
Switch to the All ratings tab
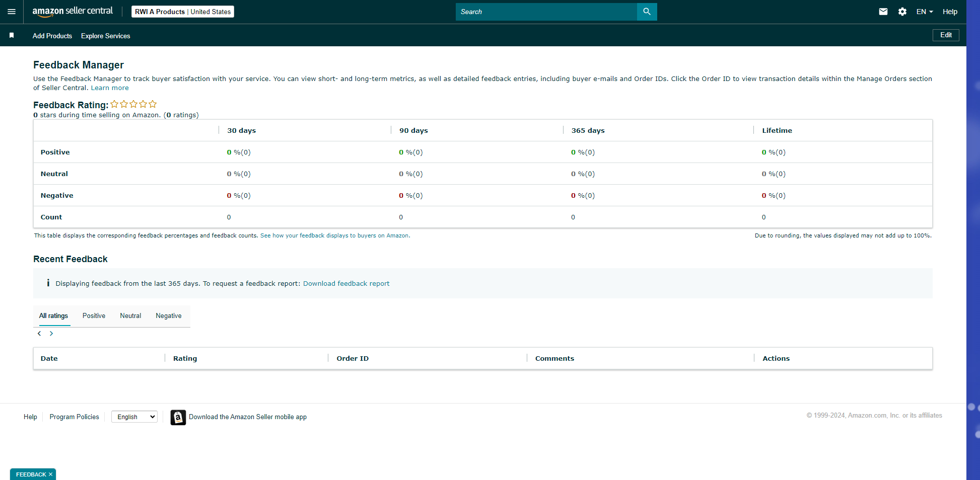coord(53,316)
